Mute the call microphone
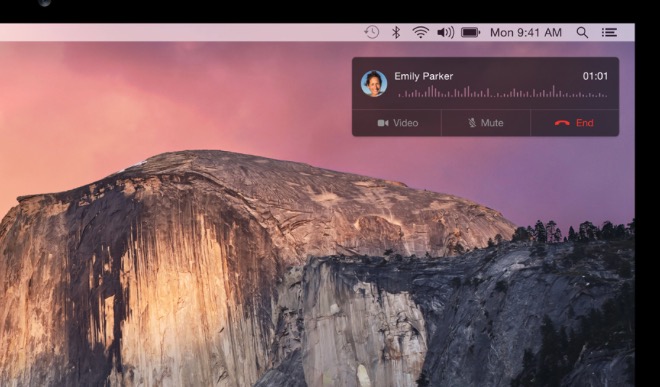The image size is (660, 387). coord(486,123)
